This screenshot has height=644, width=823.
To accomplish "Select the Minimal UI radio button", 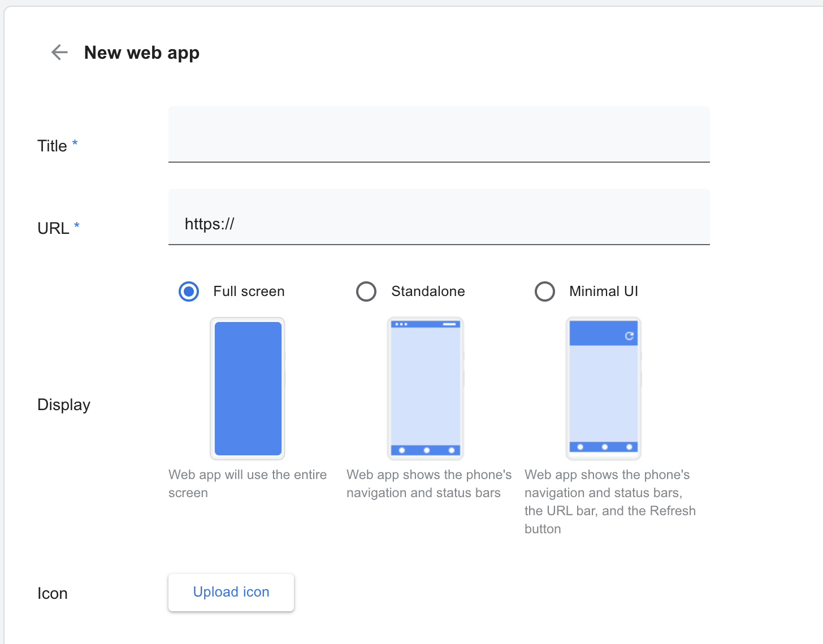I will coord(545,291).
